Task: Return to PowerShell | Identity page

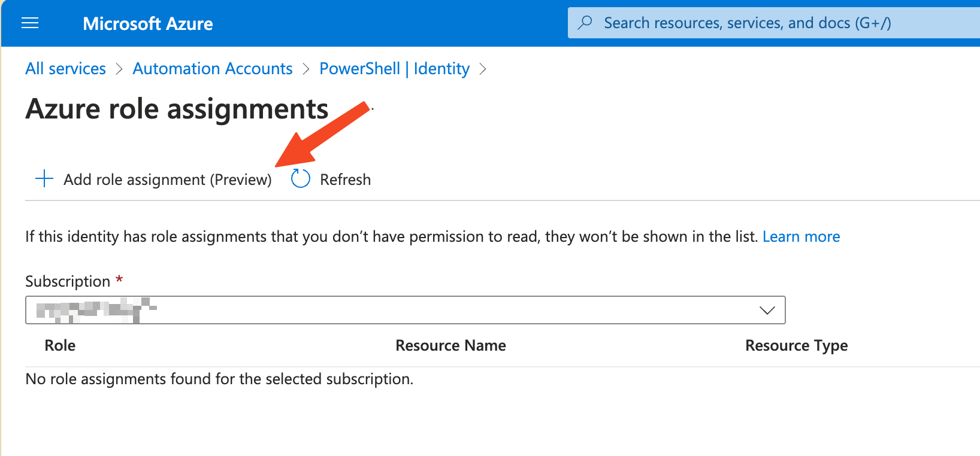Action: [394, 69]
